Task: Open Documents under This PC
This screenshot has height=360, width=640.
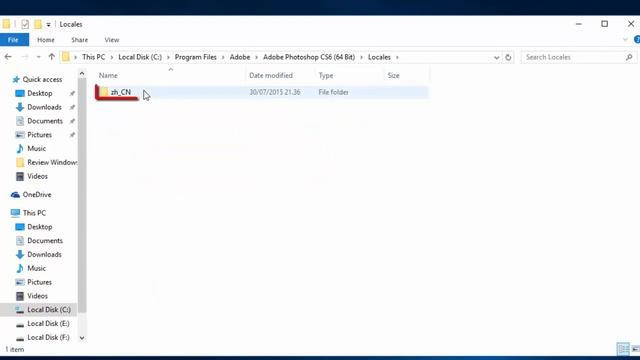Action: 44,241
